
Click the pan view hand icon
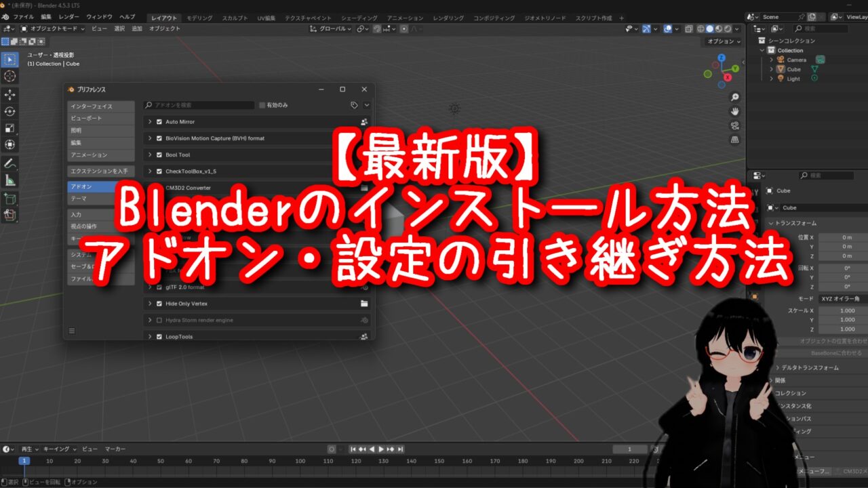[735, 111]
